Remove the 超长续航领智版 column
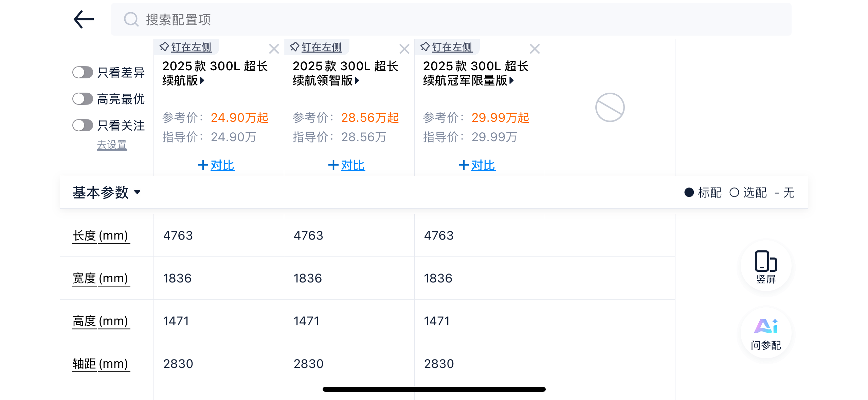Viewport: 868px width, 400px height. click(x=404, y=49)
